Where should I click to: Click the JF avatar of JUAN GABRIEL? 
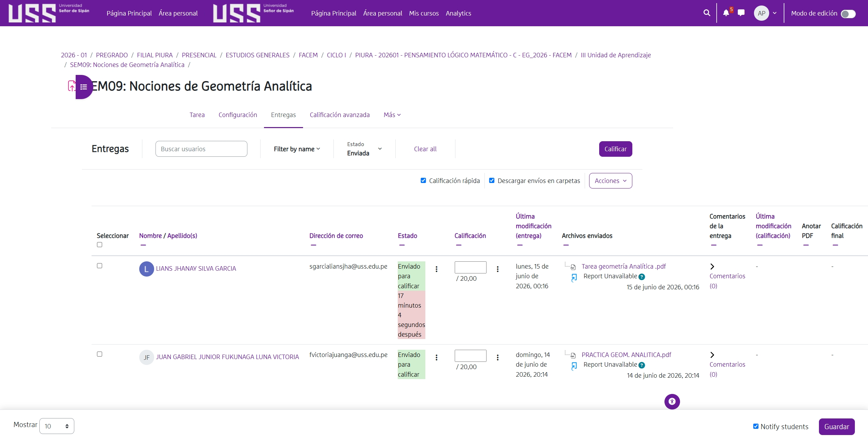(147, 357)
